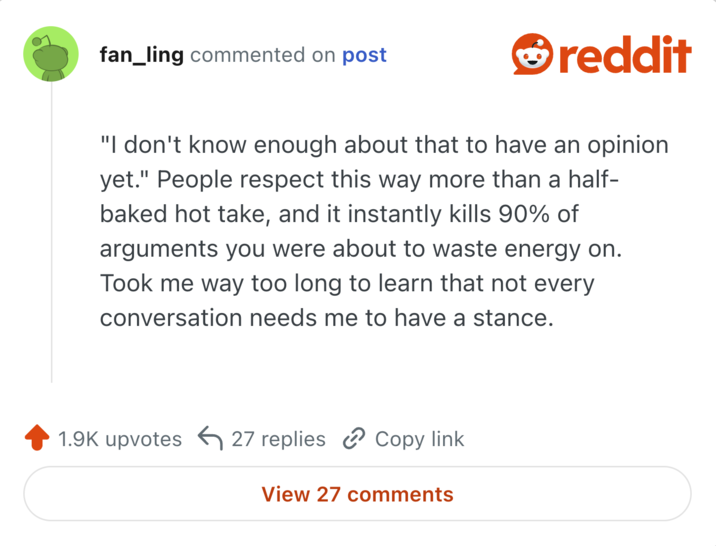Viewport: 716px width, 546px height.
Task: Select the "Copy link" label
Action: (419, 439)
